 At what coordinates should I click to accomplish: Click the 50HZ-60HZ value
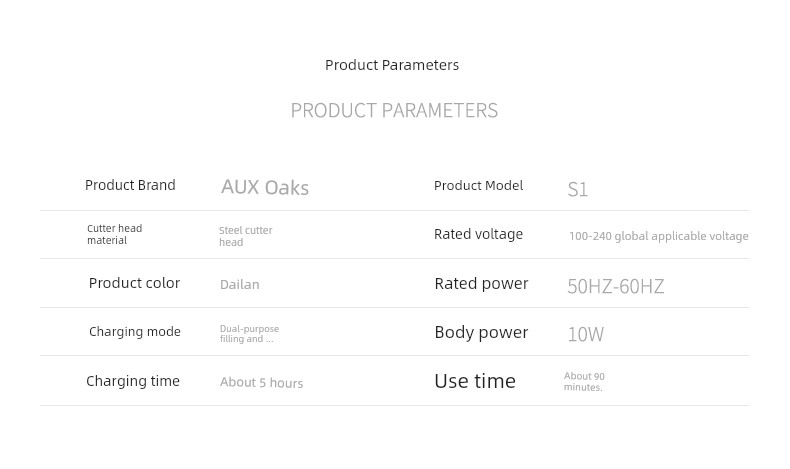pyautogui.click(x=616, y=286)
